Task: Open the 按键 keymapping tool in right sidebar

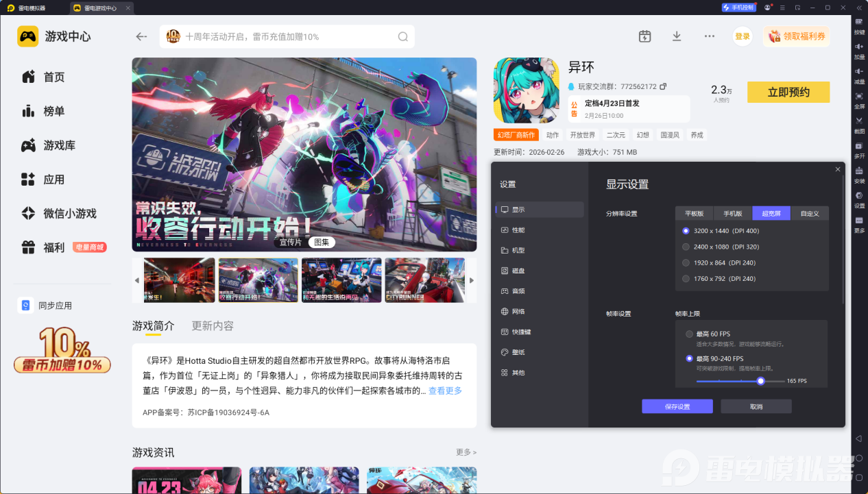Action: [859, 26]
